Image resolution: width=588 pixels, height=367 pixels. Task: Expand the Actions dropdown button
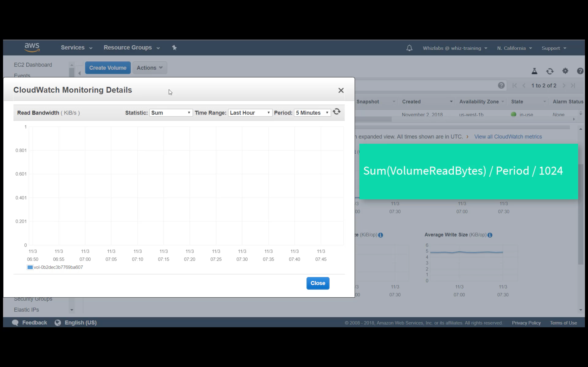click(x=149, y=68)
